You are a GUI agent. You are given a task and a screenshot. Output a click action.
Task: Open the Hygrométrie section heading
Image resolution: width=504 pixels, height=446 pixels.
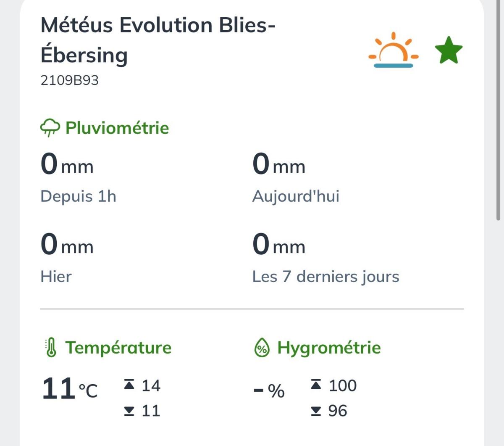click(329, 348)
